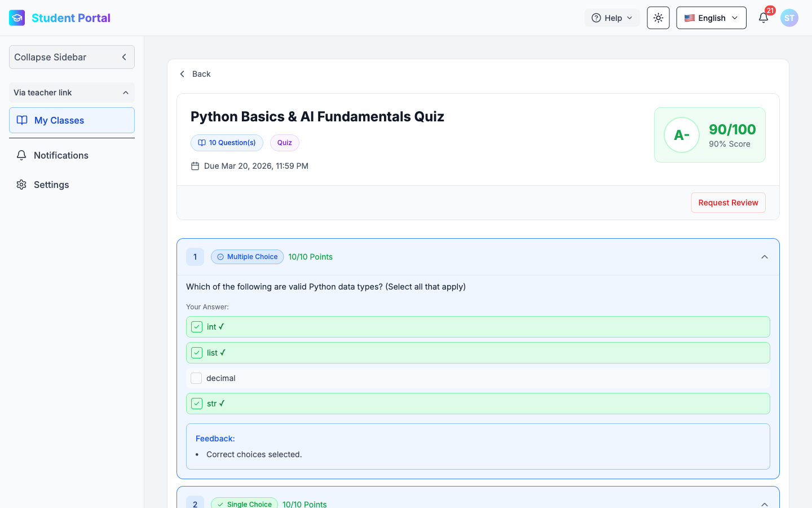Toggle the 'str' answer checkbox
Screen dimensions: 812x508
[197, 404]
